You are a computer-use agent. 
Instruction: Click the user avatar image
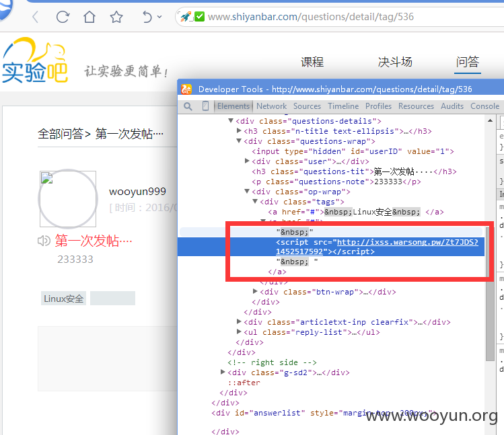point(68,199)
